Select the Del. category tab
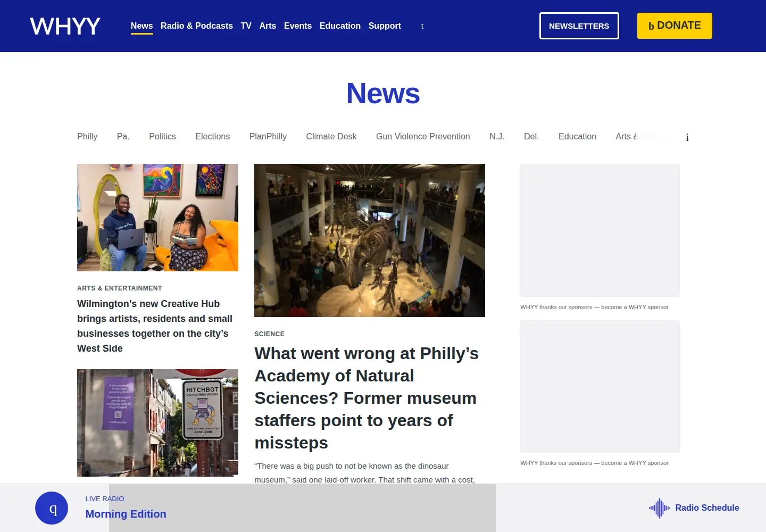766x532 pixels. coord(531,137)
